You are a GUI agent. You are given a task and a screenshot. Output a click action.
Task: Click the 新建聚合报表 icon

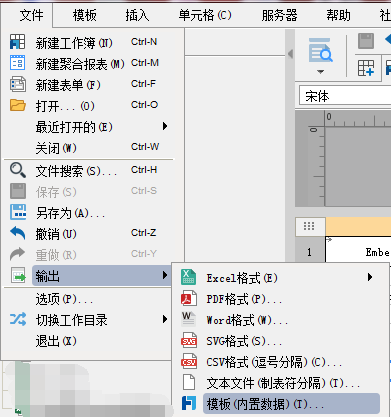tap(17, 63)
